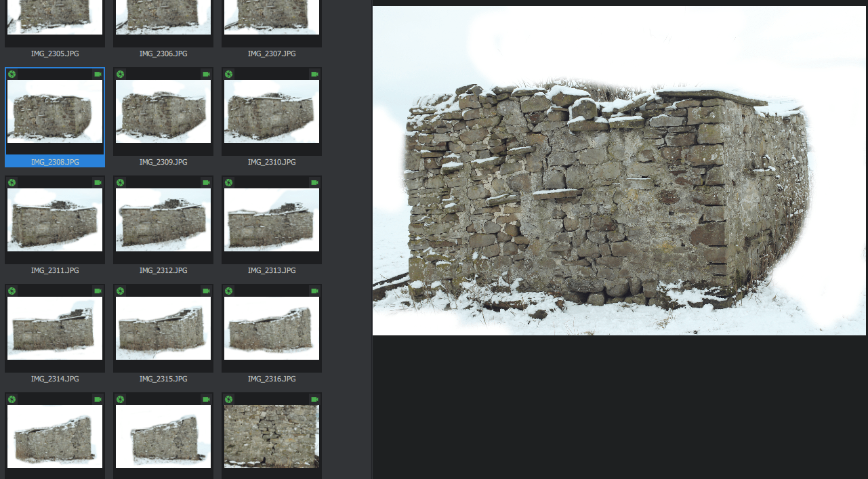Toggle the camera badge on IMG_2314
868x479 pixels.
(98, 291)
